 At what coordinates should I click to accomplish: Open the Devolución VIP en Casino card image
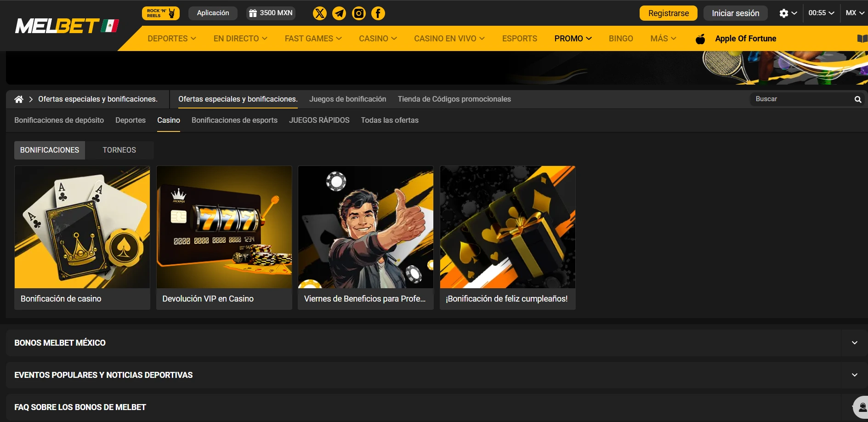coord(224,227)
